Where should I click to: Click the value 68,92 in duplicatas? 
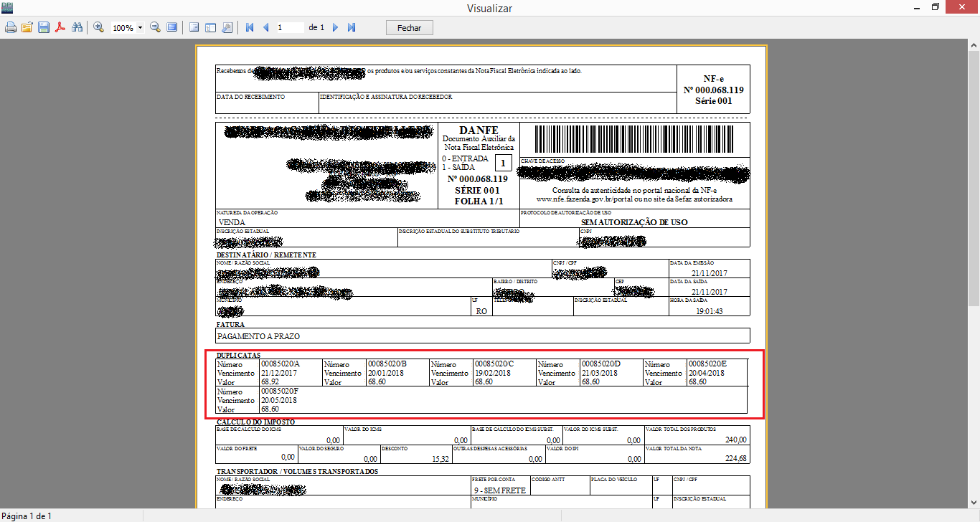(270, 382)
